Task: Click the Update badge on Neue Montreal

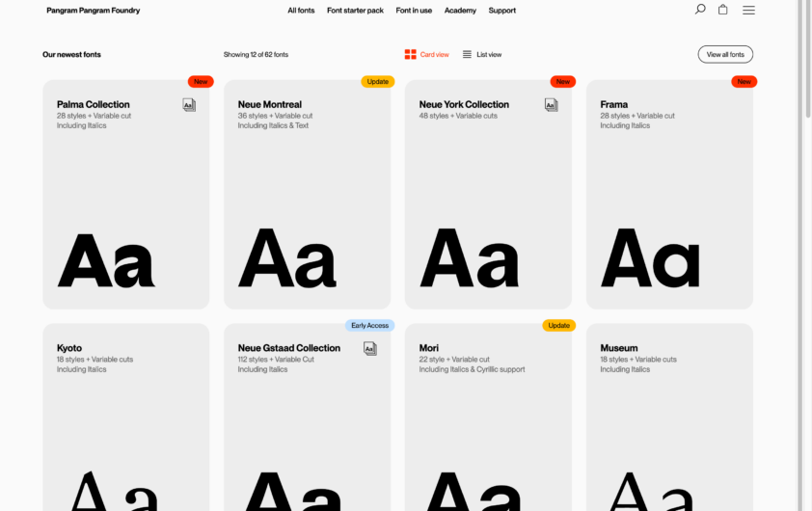Action: (377, 81)
